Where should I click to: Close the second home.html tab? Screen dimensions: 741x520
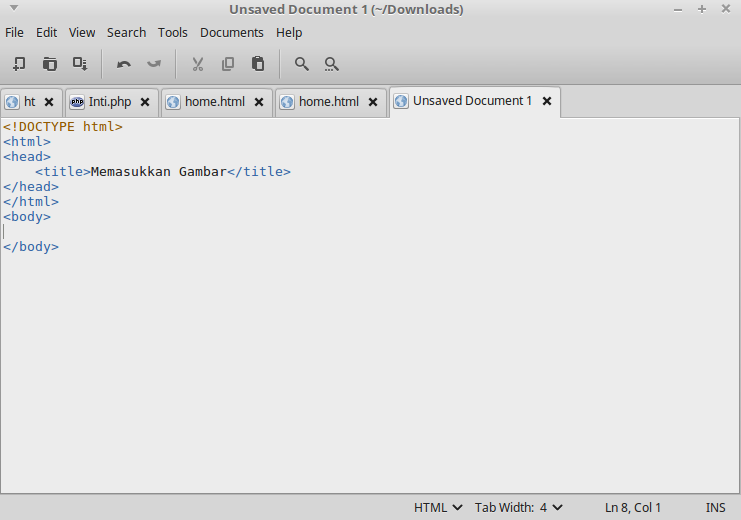373,102
